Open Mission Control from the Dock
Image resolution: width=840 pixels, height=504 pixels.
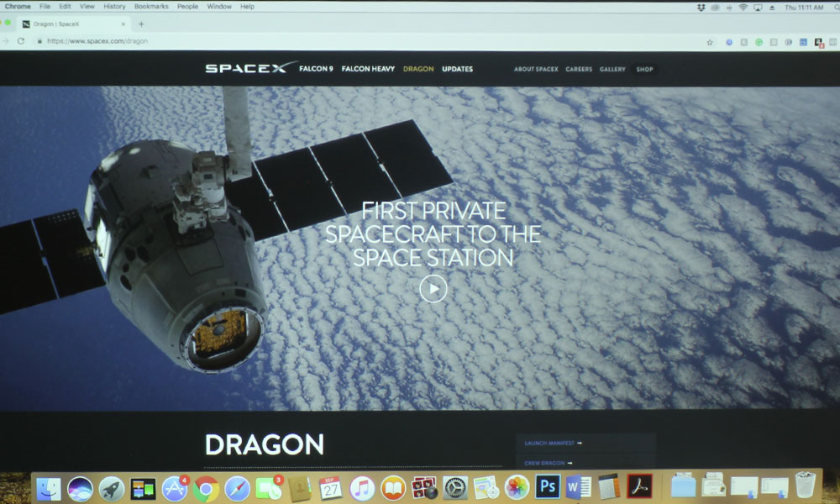(x=143, y=489)
